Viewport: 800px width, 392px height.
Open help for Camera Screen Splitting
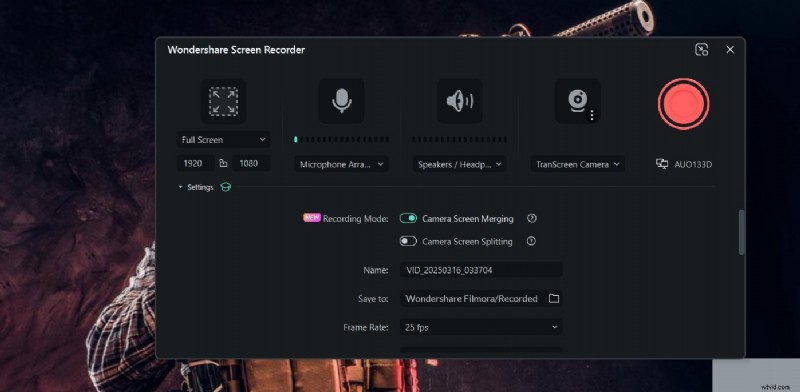coord(531,241)
